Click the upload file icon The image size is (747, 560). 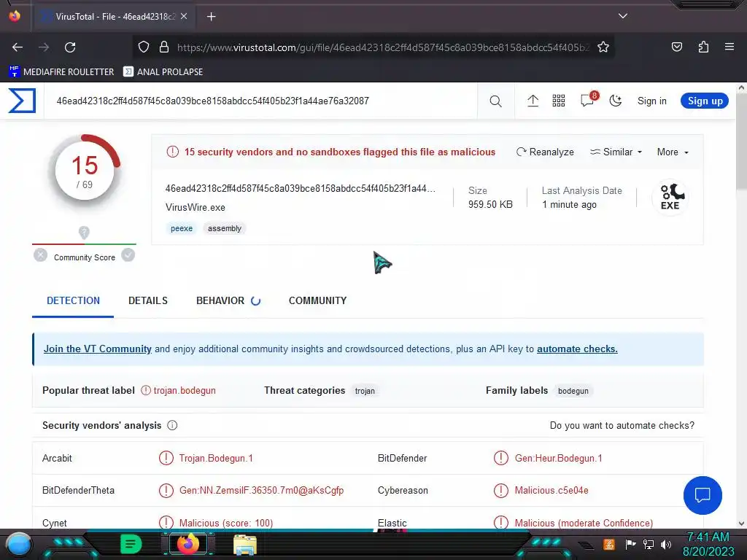click(x=533, y=101)
